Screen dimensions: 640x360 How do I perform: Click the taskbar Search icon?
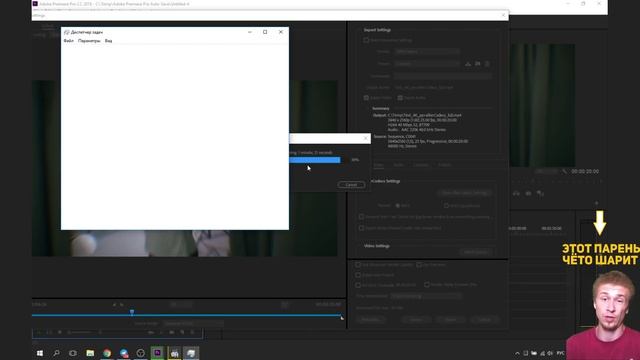(x=56, y=353)
